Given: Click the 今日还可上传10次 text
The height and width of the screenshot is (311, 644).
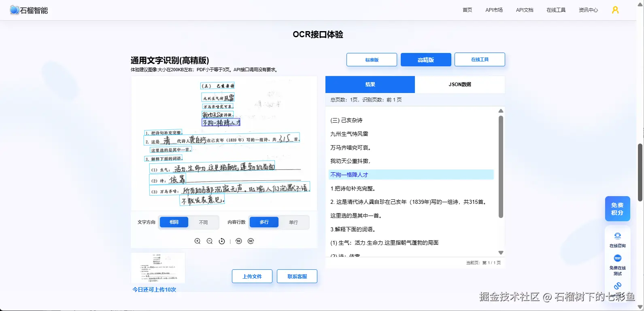Looking at the screenshot, I should 154,290.
